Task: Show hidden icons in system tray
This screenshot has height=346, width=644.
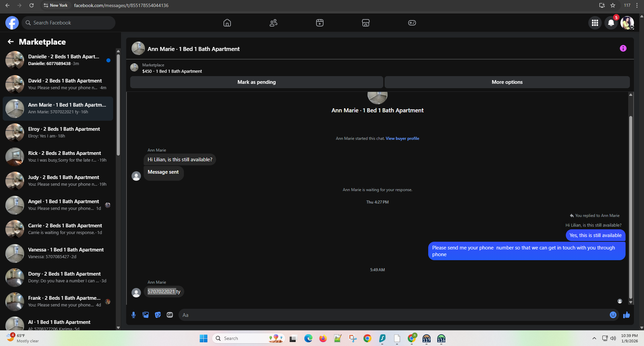Action: [594, 338]
